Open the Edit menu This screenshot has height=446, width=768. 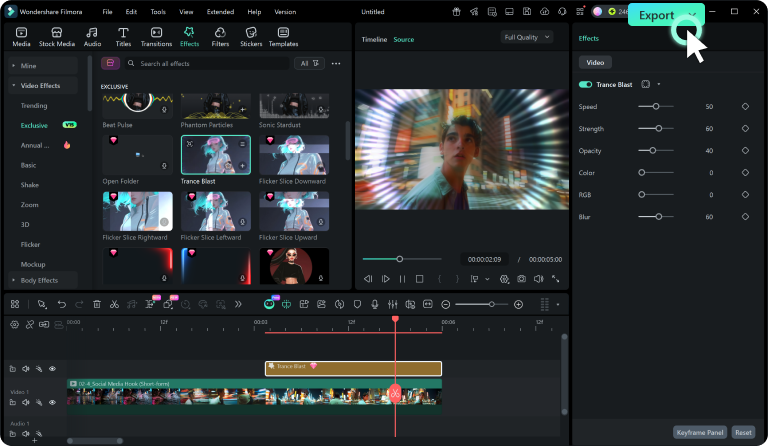pos(131,12)
